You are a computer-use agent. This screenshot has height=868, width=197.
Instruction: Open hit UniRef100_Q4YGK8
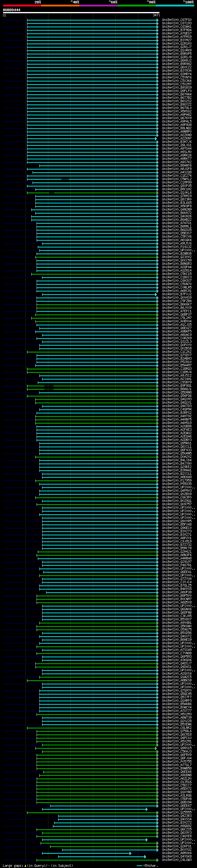click(177, 856)
